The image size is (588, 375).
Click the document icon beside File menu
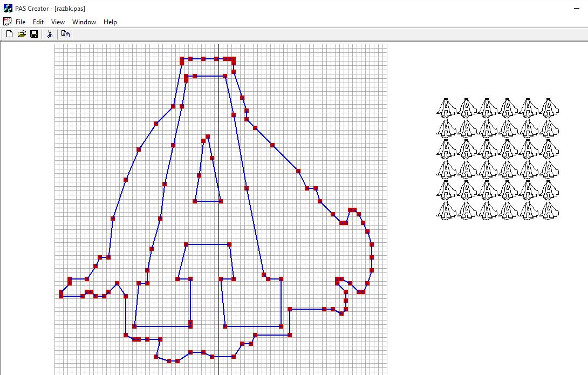7,21
